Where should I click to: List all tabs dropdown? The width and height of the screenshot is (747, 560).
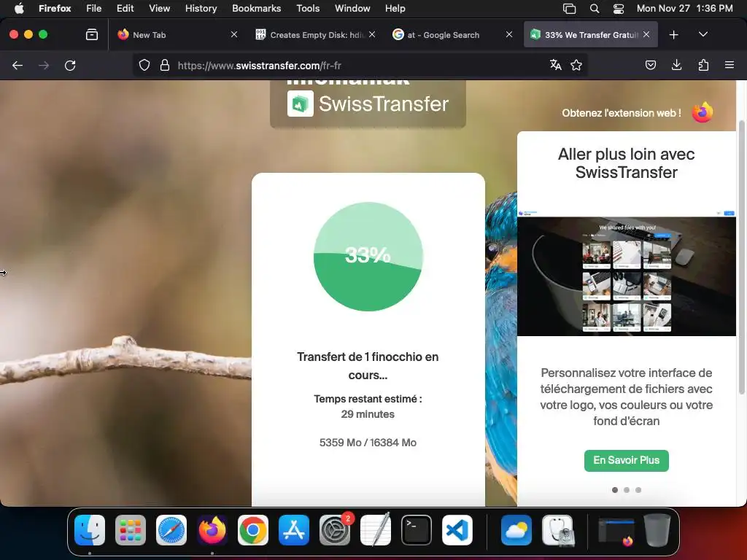coord(703,34)
